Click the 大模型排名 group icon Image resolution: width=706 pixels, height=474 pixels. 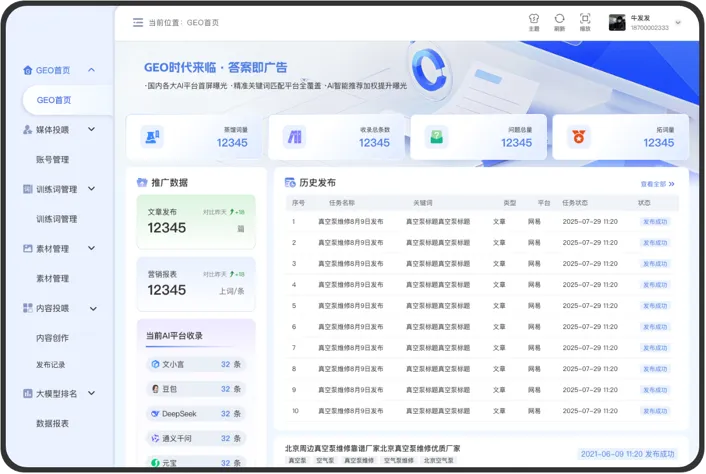tap(27, 393)
